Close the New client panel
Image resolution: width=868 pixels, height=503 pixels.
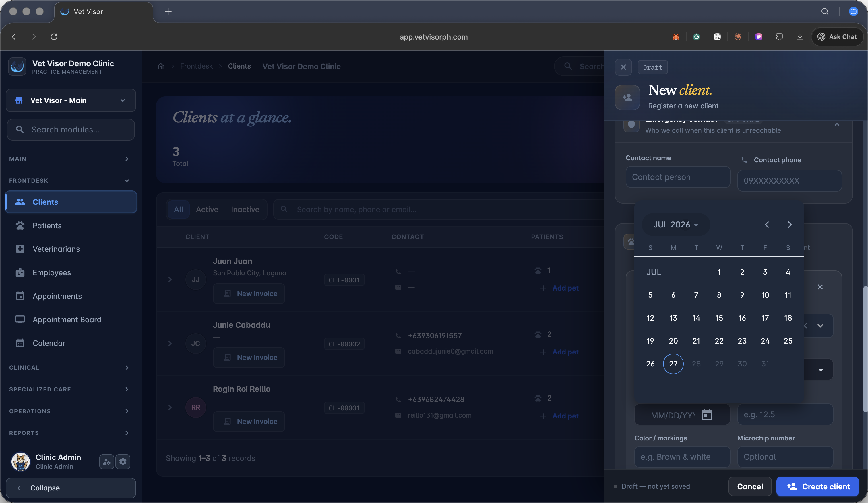pyautogui.click(x=623, y=67)
